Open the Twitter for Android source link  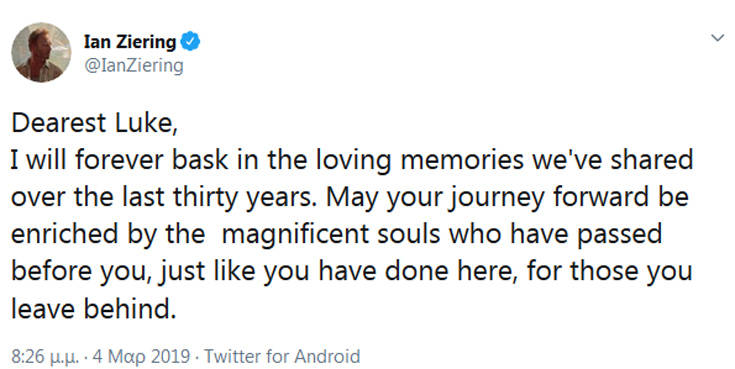282,356
